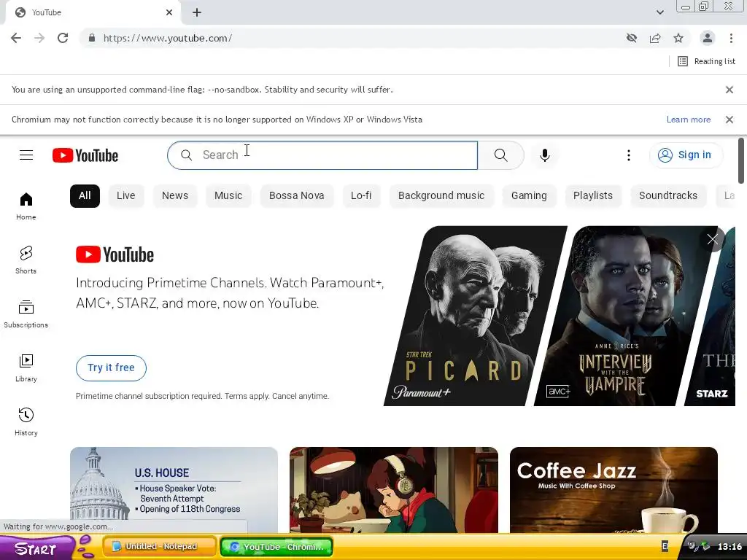The width and height of the screenshot is (747, 560).
Task: Click the magnifier search button
Action: (500, 155)
